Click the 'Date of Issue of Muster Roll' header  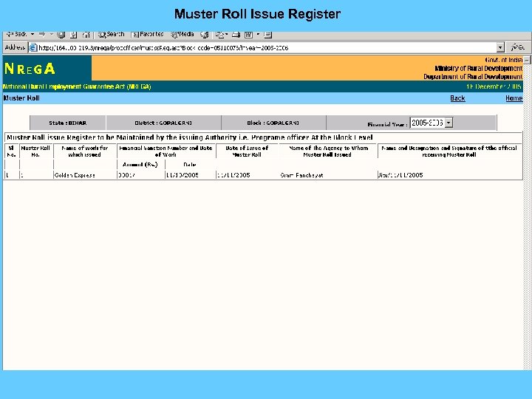(x=247, y=151)
